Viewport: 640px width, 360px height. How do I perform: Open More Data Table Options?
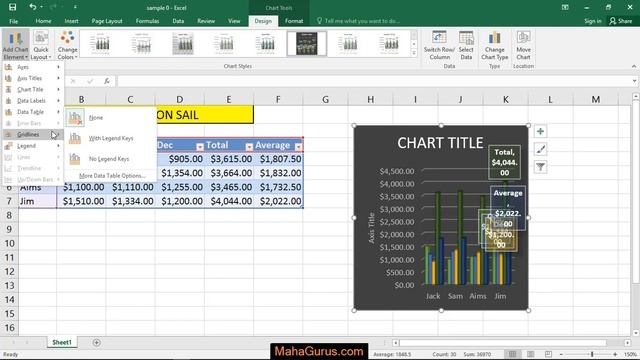(111, 176)
